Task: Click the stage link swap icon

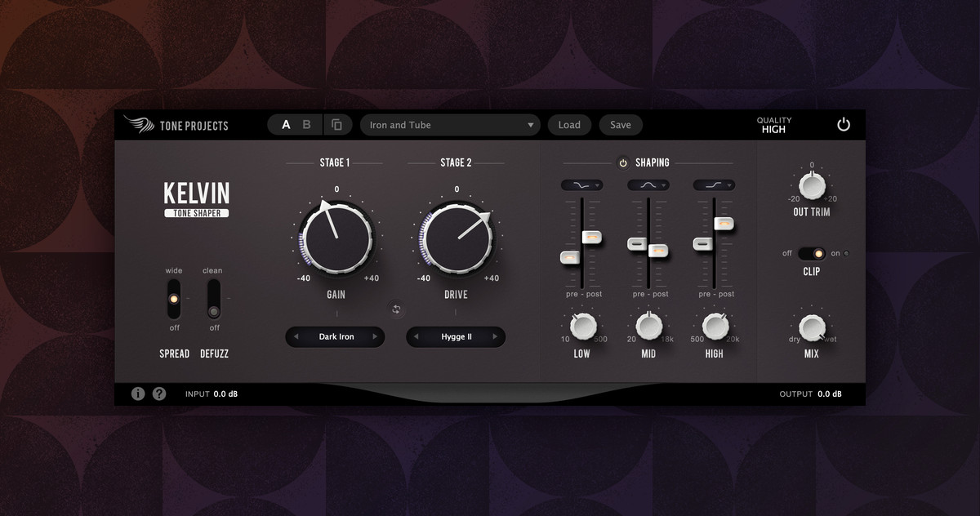Action: click(396, 309)
